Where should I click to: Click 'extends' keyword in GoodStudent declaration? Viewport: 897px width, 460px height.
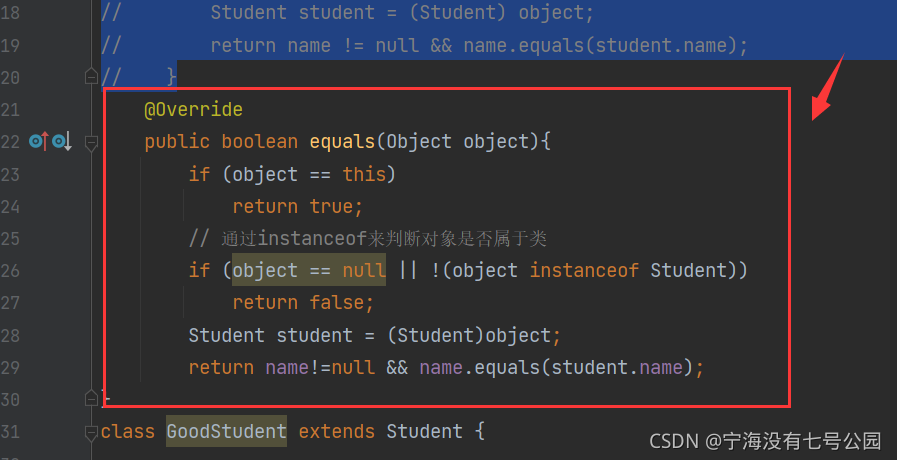(x=337, y=432)
